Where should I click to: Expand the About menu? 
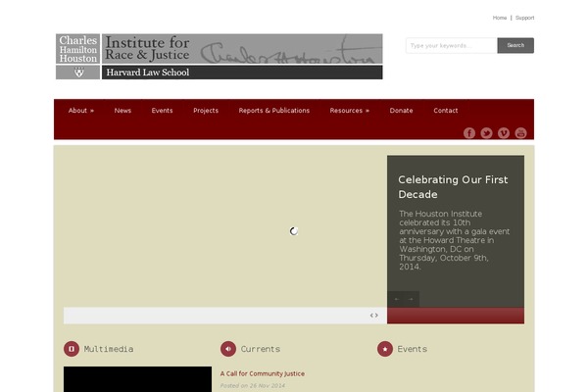(x=81, y=111)
